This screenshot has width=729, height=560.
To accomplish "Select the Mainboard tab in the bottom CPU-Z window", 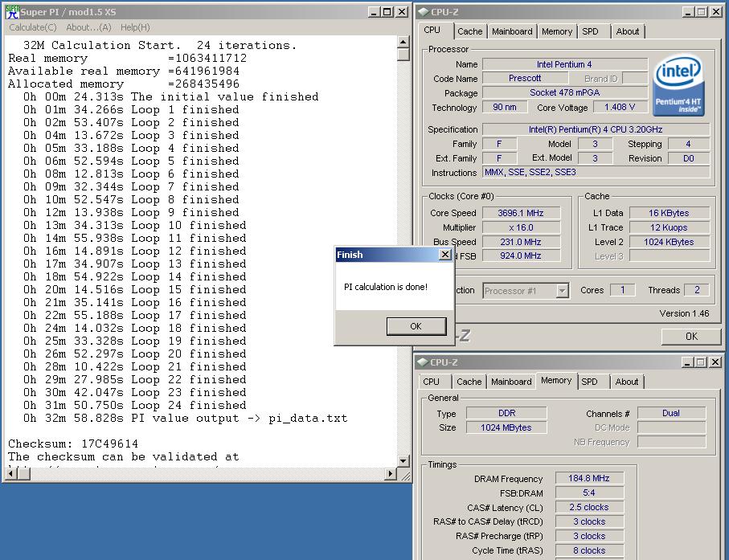I will coord(511,382).
